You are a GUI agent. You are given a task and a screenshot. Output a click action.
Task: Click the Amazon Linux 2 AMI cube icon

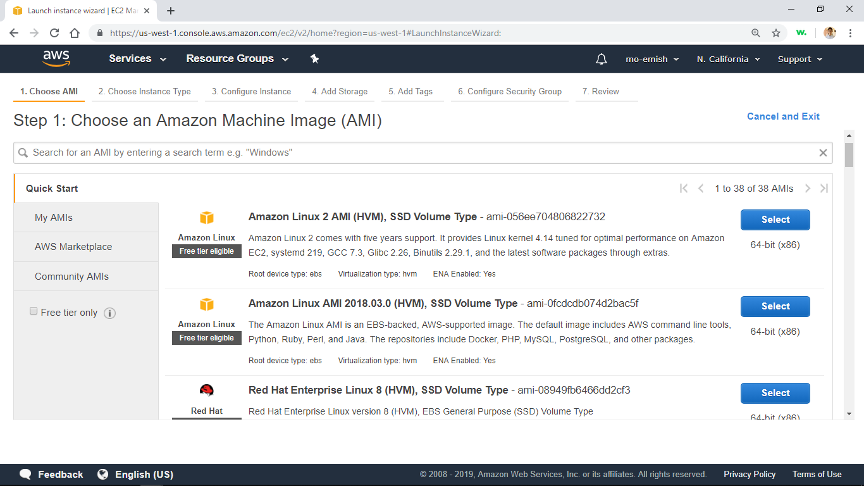[x=207, y=218]
